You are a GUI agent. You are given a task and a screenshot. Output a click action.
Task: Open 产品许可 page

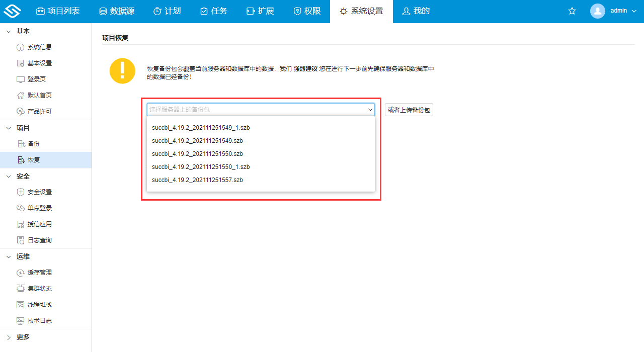(39, 112)
